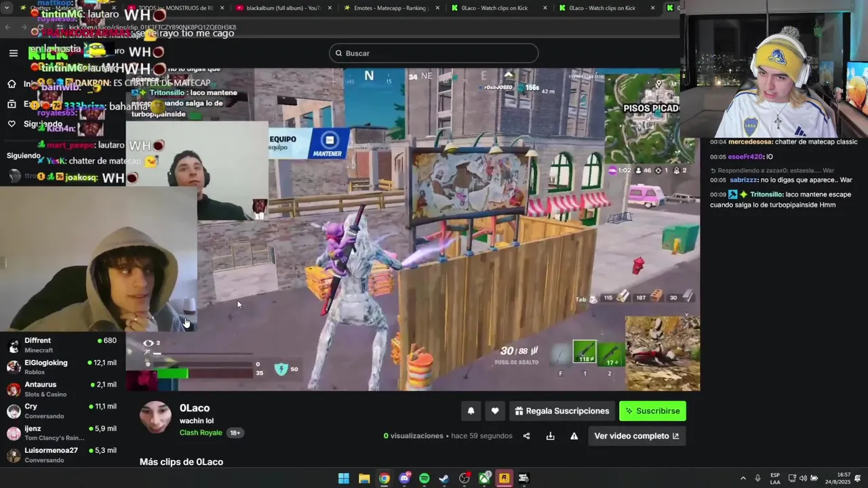
Task: Open File Explorer from taskbar
Action: click(364, 479)
